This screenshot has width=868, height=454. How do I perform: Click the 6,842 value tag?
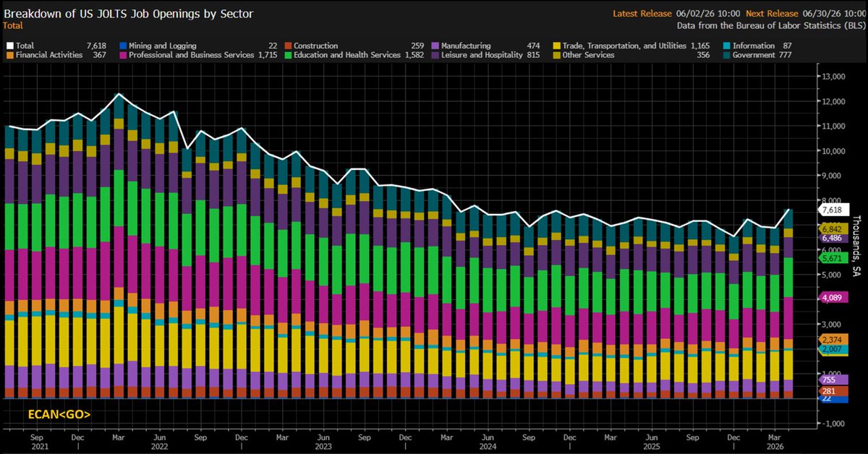(x=833, y=228)
